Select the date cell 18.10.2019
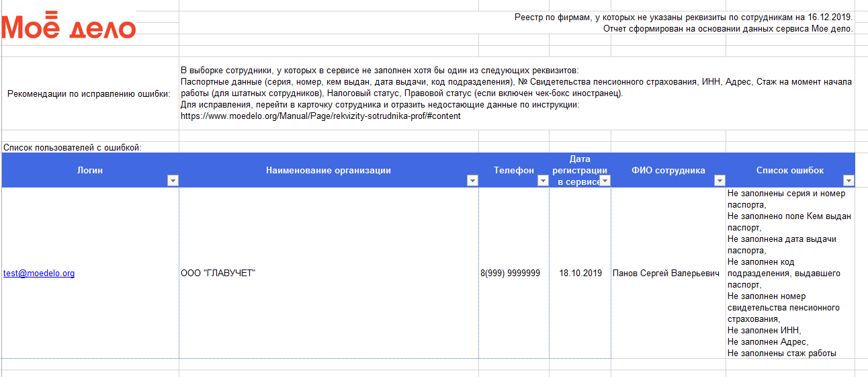This screenshot has width=868, height=377. pos(580,274)
